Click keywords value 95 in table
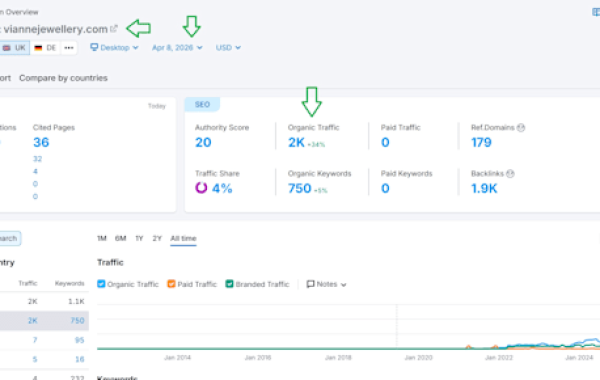Screen dimensions: 600x380 click(79, 340)
